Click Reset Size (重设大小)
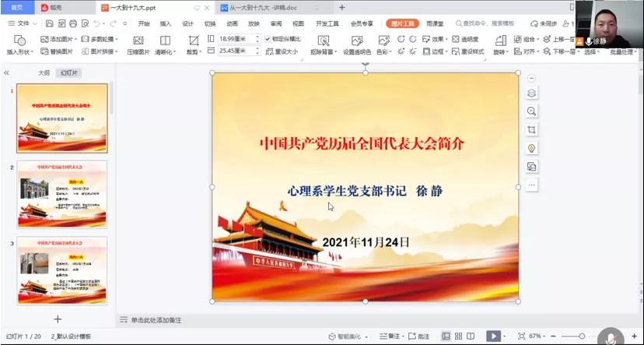 (282, 51)
